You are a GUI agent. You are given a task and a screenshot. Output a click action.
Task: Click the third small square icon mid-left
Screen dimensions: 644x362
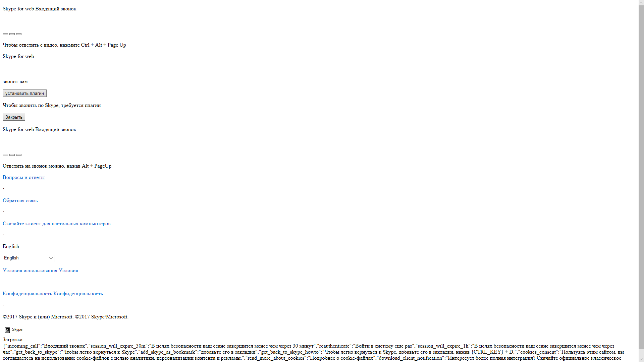click(18, 155)
